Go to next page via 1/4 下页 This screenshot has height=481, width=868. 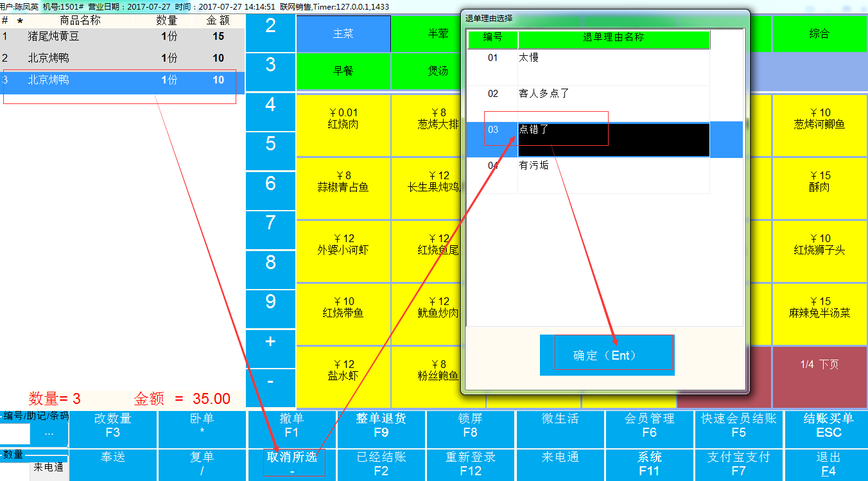(819, 377)
